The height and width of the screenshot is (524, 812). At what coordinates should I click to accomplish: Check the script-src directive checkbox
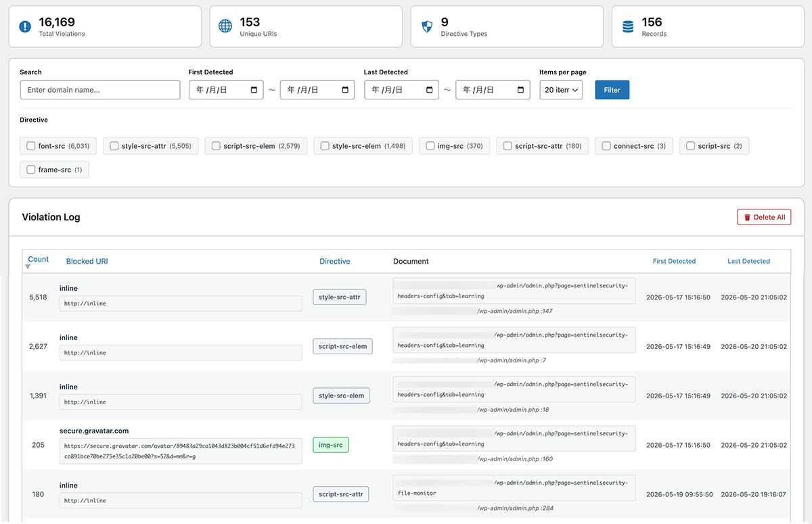(691, 146)
